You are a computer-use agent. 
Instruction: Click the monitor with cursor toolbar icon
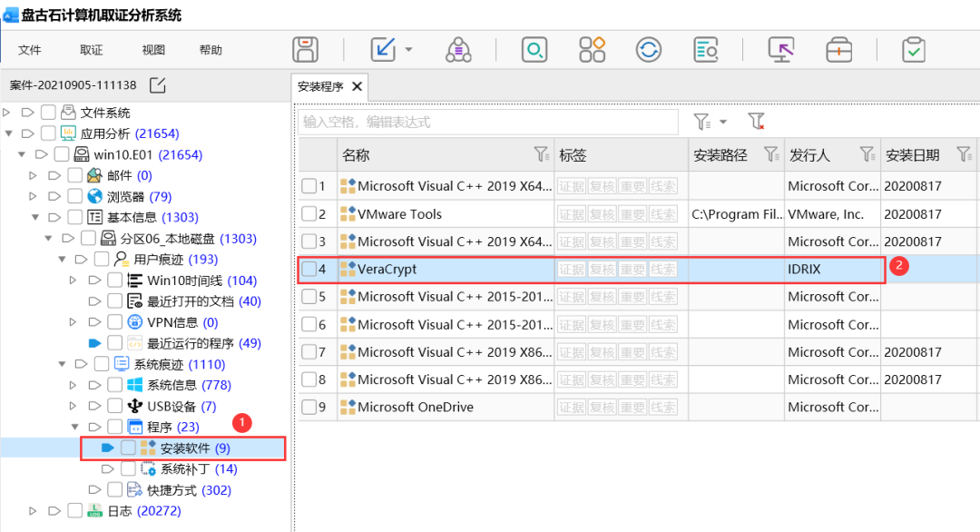pos(781,49)
